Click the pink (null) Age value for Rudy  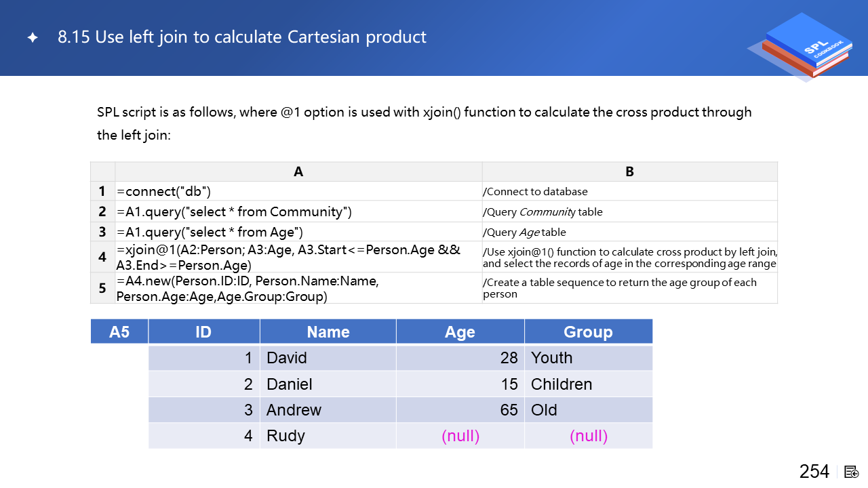tap(460, 436)
